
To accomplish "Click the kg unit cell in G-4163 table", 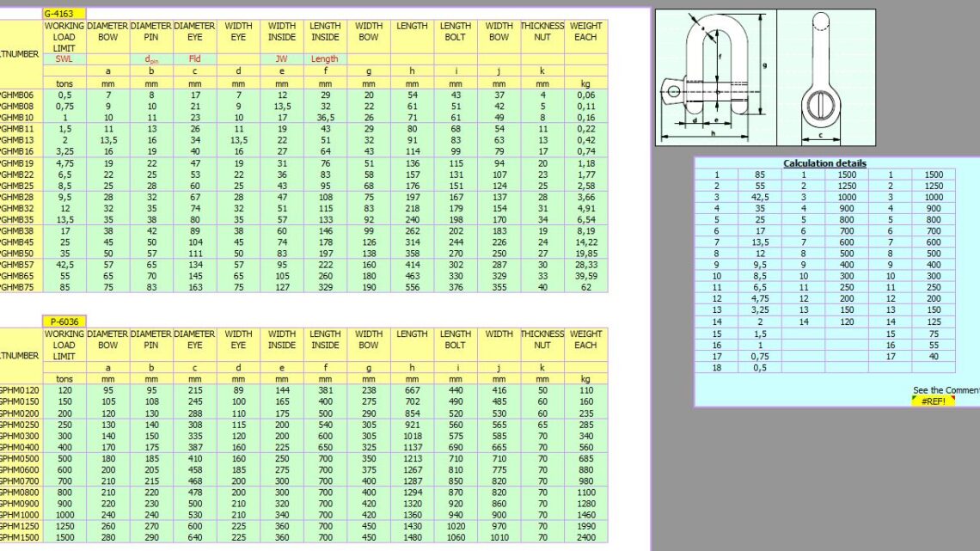I will pos(585,83).
